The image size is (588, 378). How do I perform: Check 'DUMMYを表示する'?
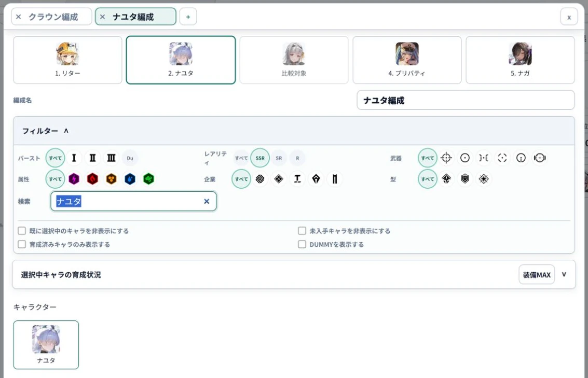click(302, 244)
